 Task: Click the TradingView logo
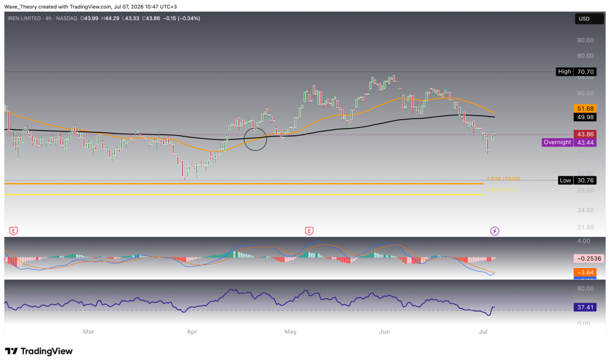coord(39,351)
